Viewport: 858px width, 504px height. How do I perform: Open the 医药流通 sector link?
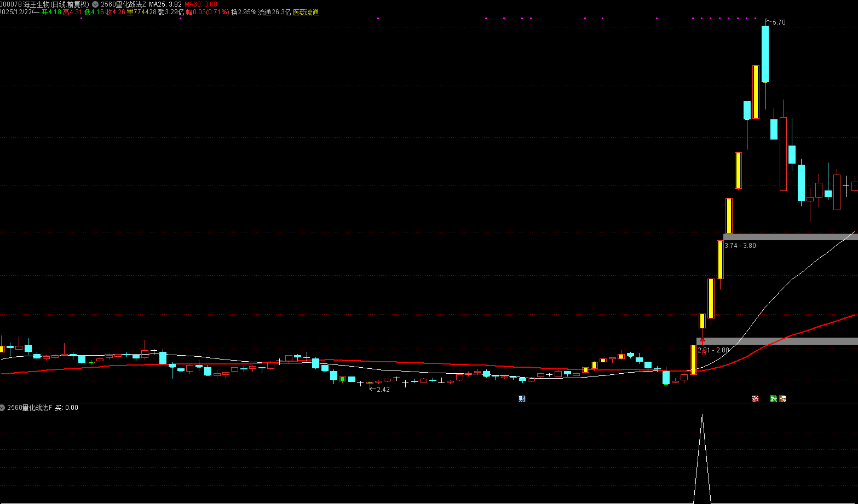(x=306, y=12)
